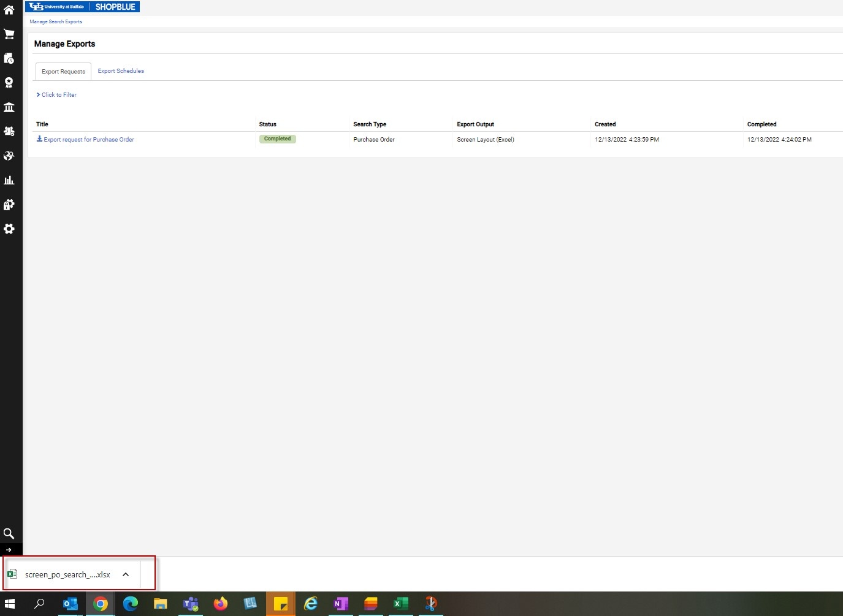This screenshot has width=843, height=616.
Task: Open the shopping cart menu
Action: pyautogui.click(x=9, y=34)
